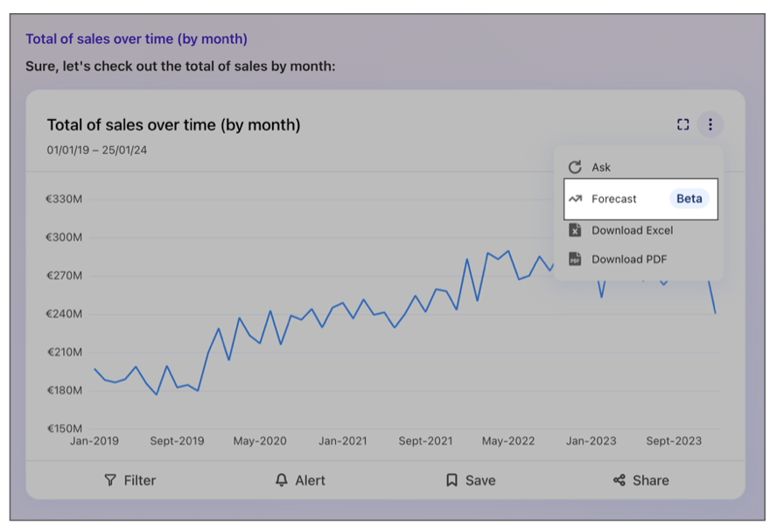This screenshot has height=532, width=777.
Task: Select Ask from the options menu
Action: click(601, 167)
